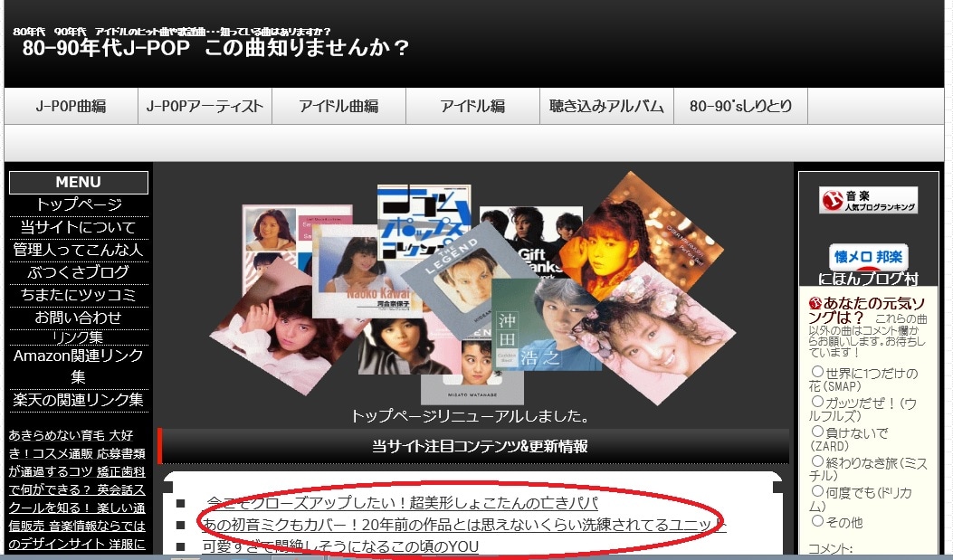
Task: Click the 音楽 人気ブログランキング banner icon
Action: coord(869,201)
